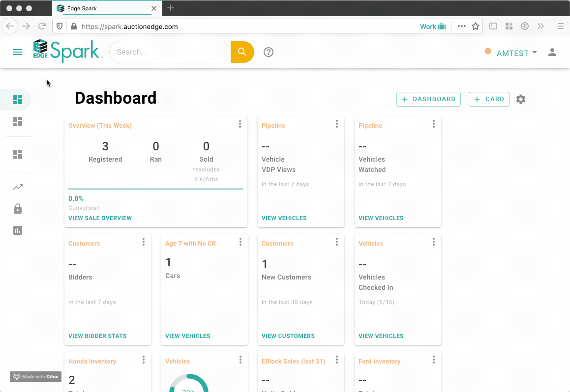Open the bar chart reports sidebar icon
This screenshot has width=570, height=392.
point(17,230)
